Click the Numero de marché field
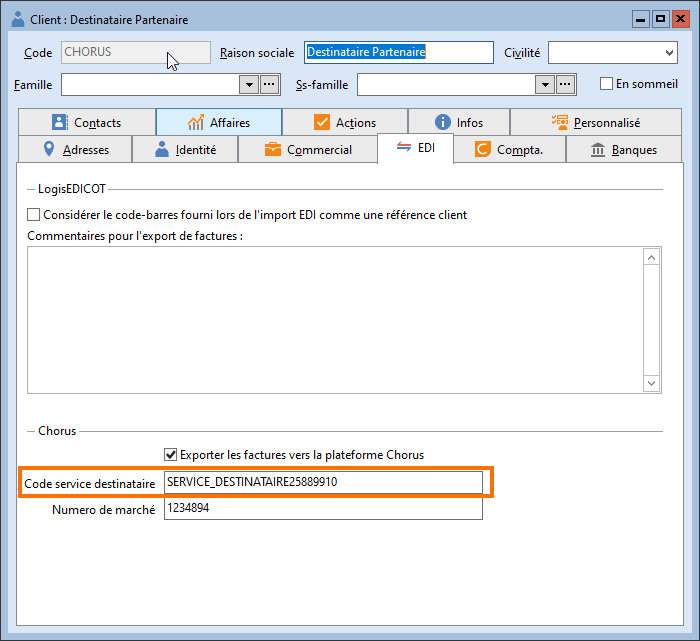This screenshot has width=700, height=641. coord(323,508)
